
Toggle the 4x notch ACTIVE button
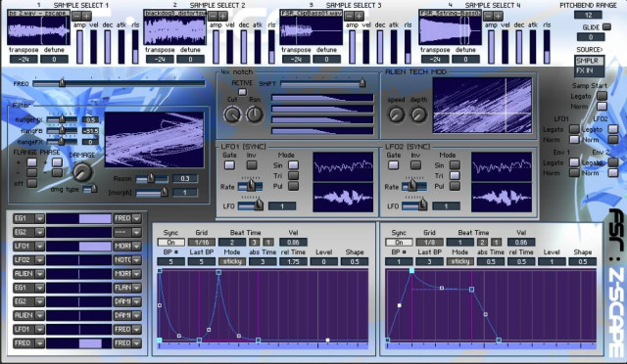pos(242,92)
